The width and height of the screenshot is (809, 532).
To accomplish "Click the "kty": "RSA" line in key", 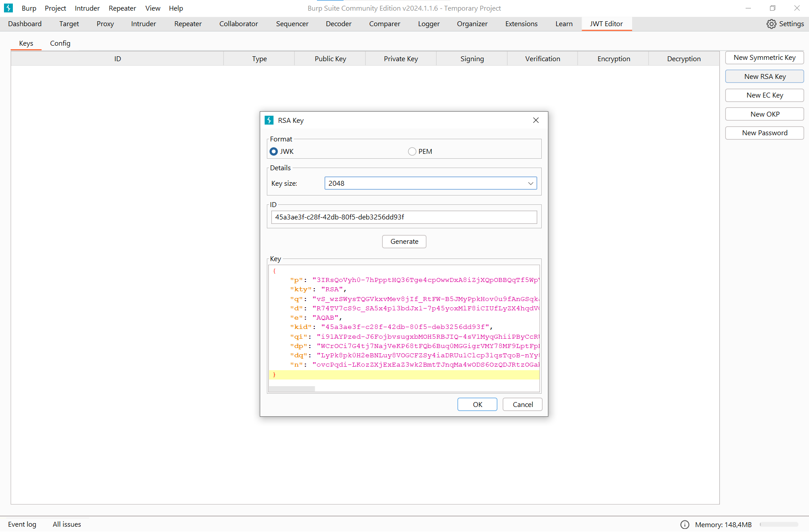I will pyautogui.click(x=318, y=289).
